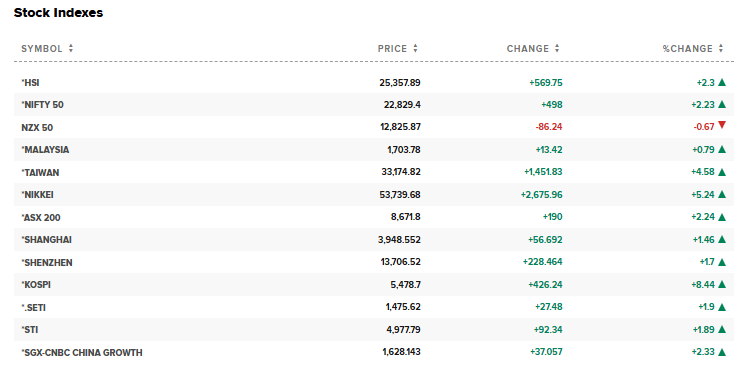Click HSI change value +569.75
The width and height of the screenshot is (742, 383).
(546, 82)
